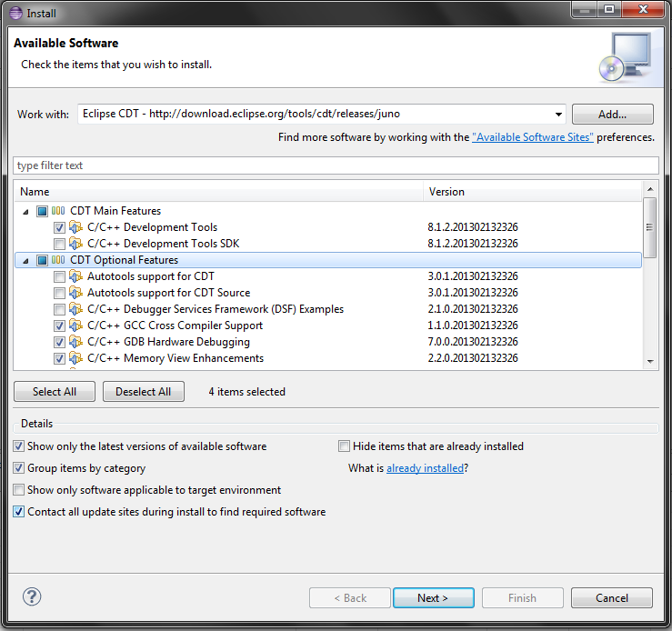Maximize the Install window
This screenshot has height=631, width=672.
[x=609, y=9]
